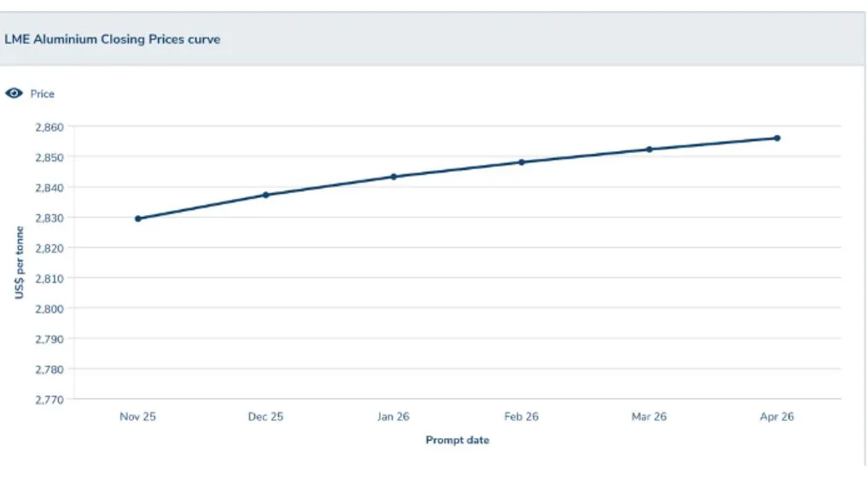This screenshot has width=868, height=503.
Task: Click the Apr 26 x-axis label
Action: [777, 418]
